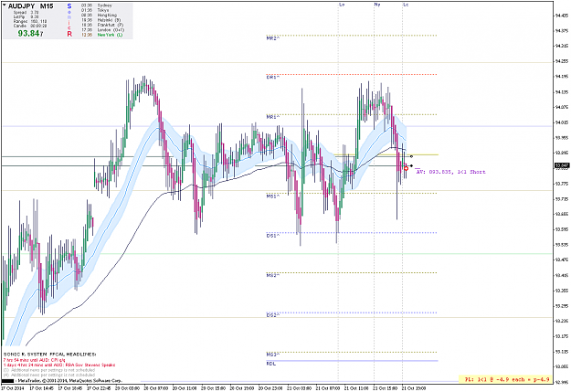Click the Frankfurt session clock row

(102, 25)
